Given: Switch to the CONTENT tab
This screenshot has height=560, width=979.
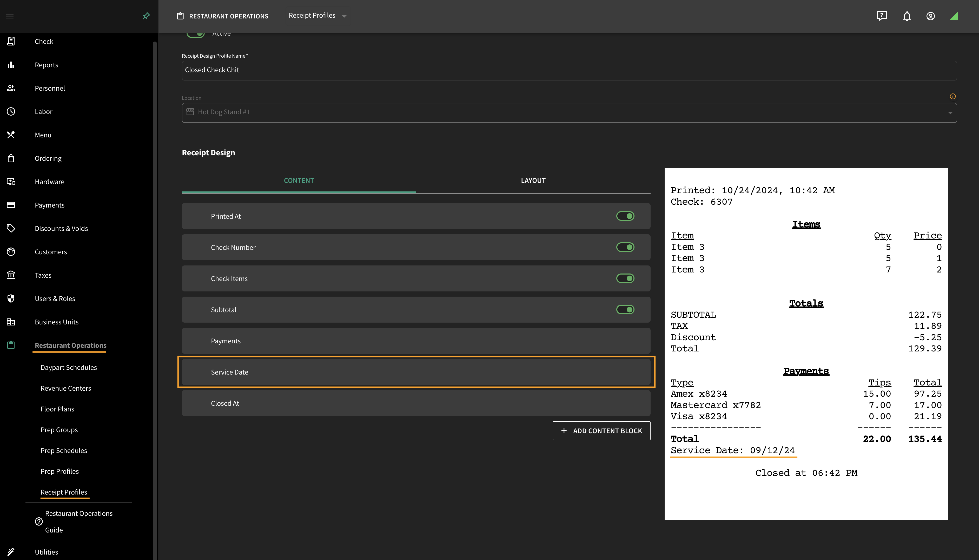Looking at the screenshot, I should (x=299, y=181).
